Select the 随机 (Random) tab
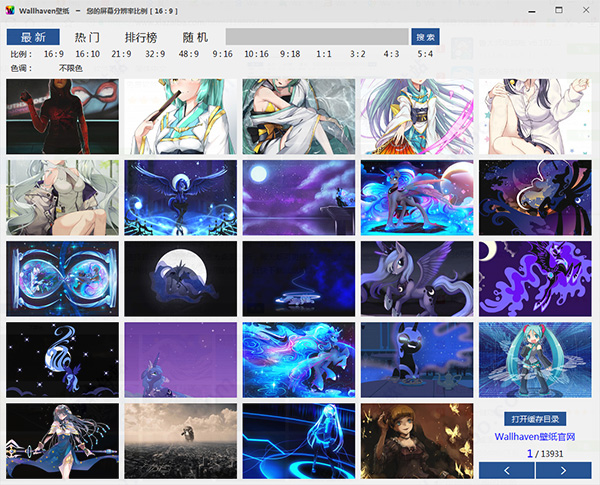Screen dimensions: 600x485 tap(196, 37)
